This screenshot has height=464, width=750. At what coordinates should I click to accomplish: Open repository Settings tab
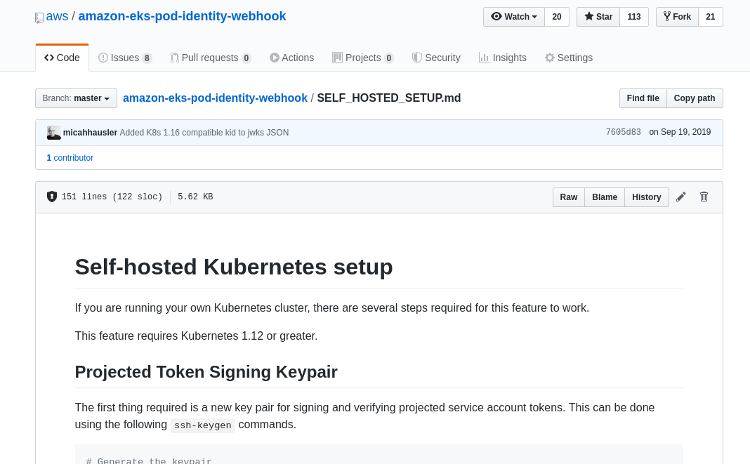point(569,58)
